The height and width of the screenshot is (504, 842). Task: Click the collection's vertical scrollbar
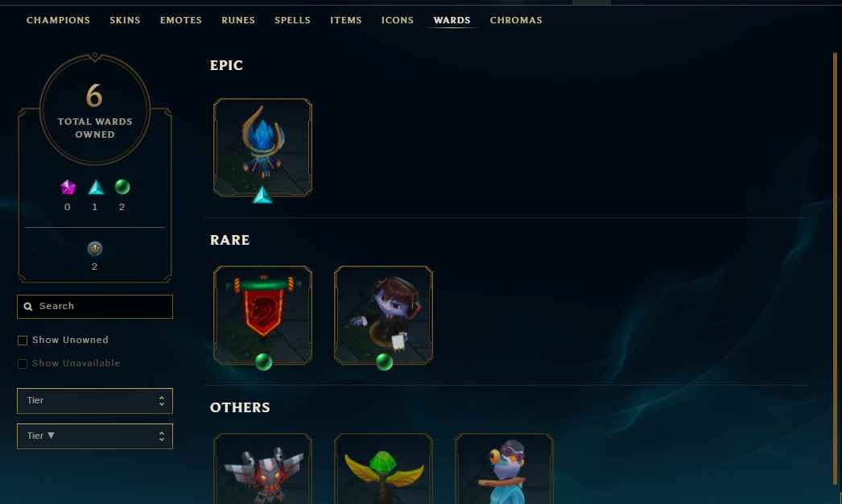[835, 269]
